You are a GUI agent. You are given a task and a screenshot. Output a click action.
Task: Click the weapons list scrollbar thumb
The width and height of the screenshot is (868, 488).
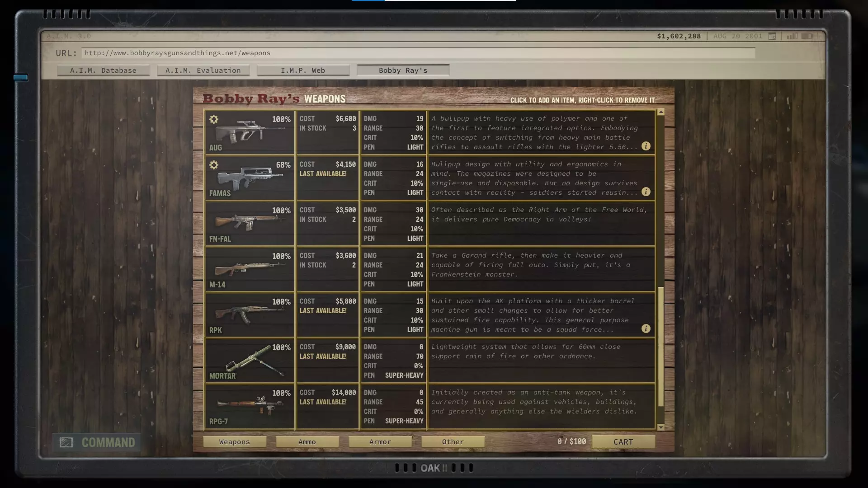point(661,346)
